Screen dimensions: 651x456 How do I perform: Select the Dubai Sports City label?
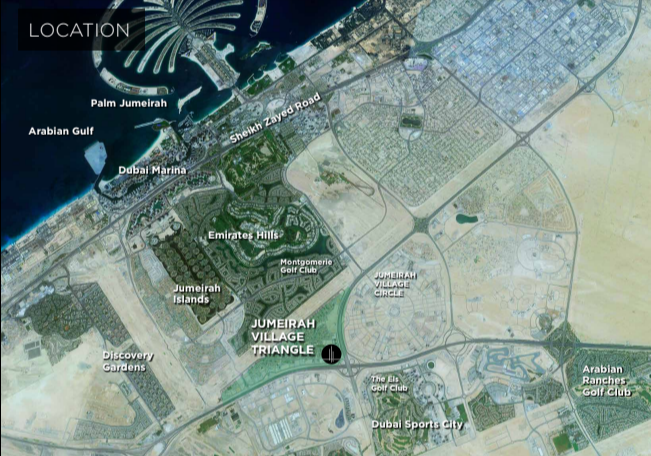point(417,424)
